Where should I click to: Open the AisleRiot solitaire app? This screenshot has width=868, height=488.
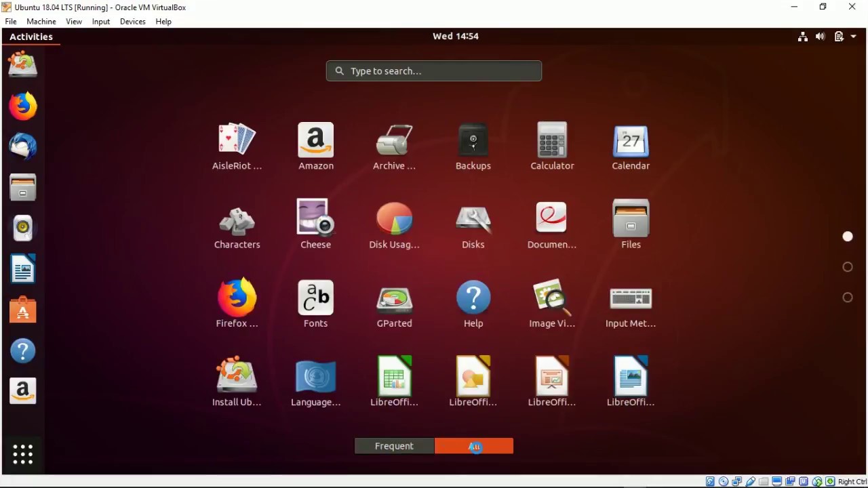click(x=237, y=146)
